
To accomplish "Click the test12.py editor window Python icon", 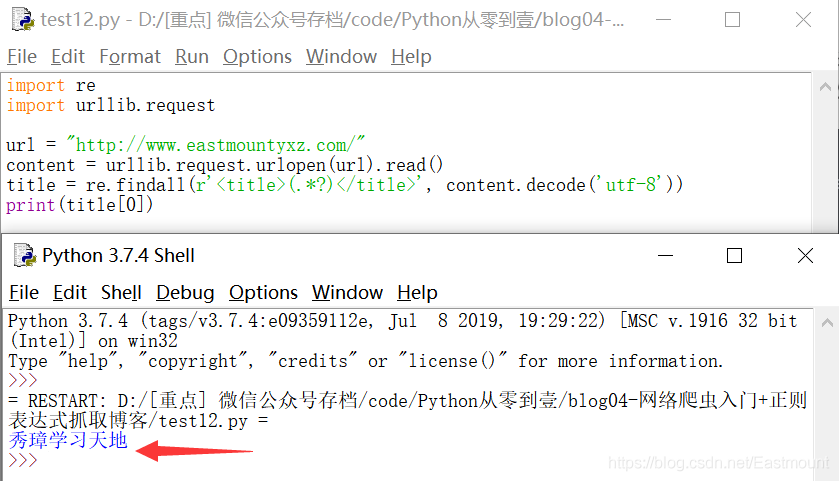I will point(23,19).
